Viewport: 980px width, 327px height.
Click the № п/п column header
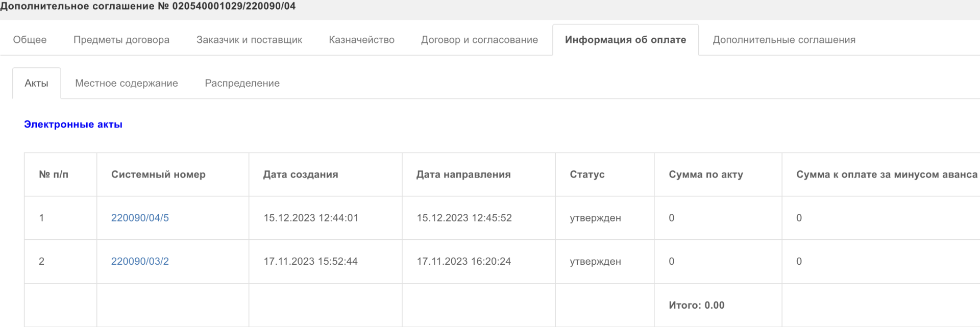(x=54, y=174)
